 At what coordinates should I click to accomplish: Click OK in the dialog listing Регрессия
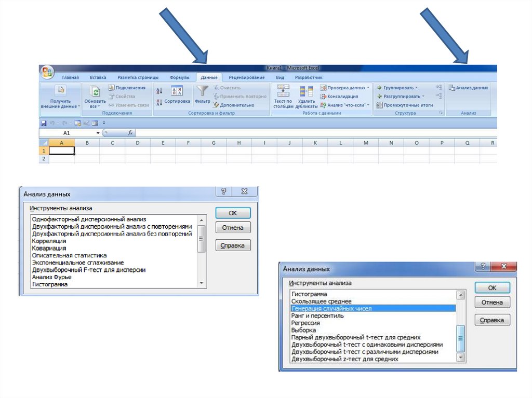click(x=493, y=287)
